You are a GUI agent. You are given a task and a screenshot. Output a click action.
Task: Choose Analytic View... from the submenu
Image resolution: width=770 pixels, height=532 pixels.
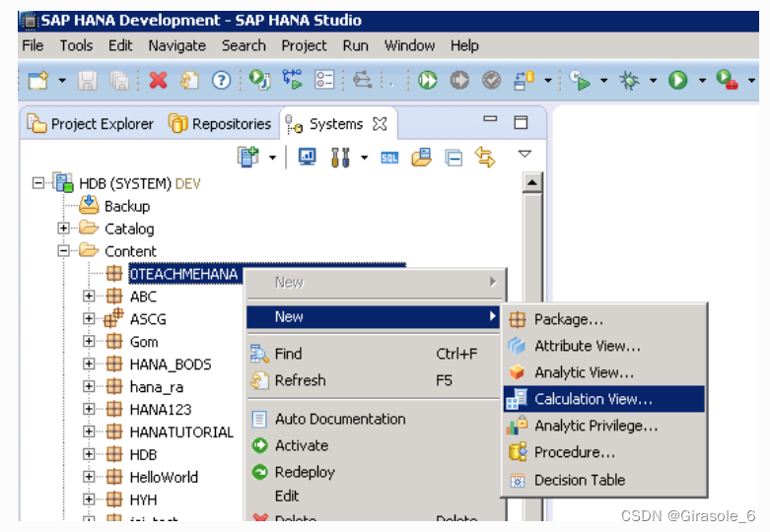coord(604,372)
